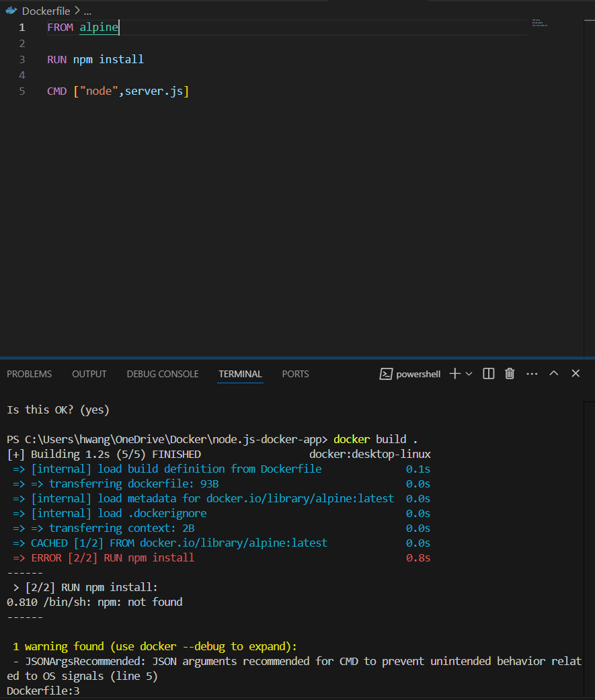The image size is (595, 700).
Task: Click the TERMINAL tab label
Action: 240,374
